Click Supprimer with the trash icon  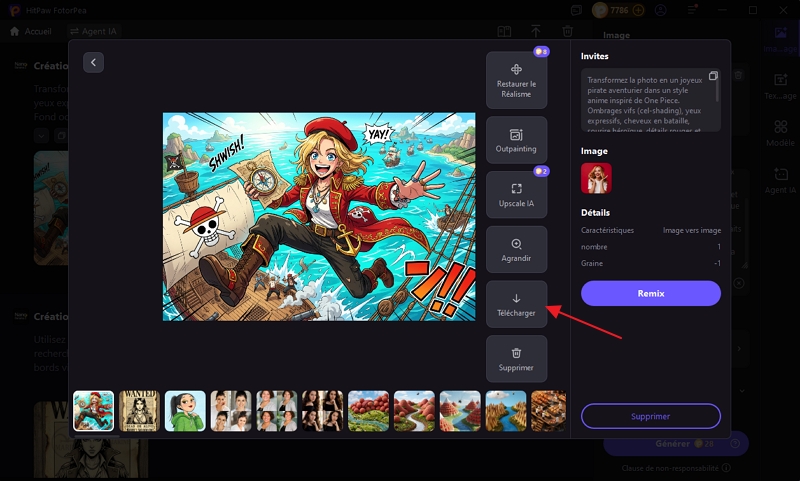(x=516, y=359)
